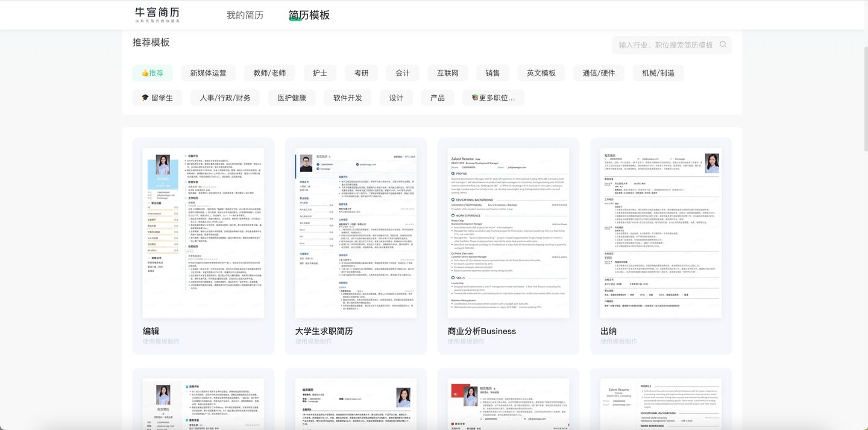Select the 销售 category tag

492,73
